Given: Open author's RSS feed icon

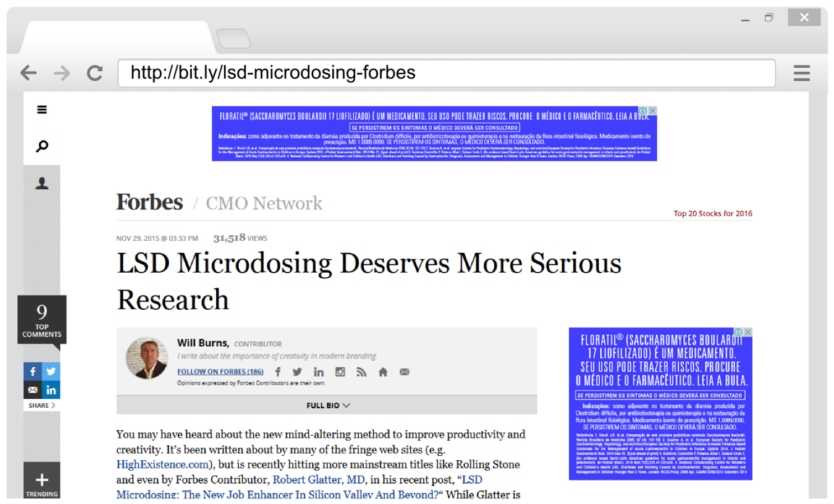Looking at the screenshot, I should [x=362, y=372].
